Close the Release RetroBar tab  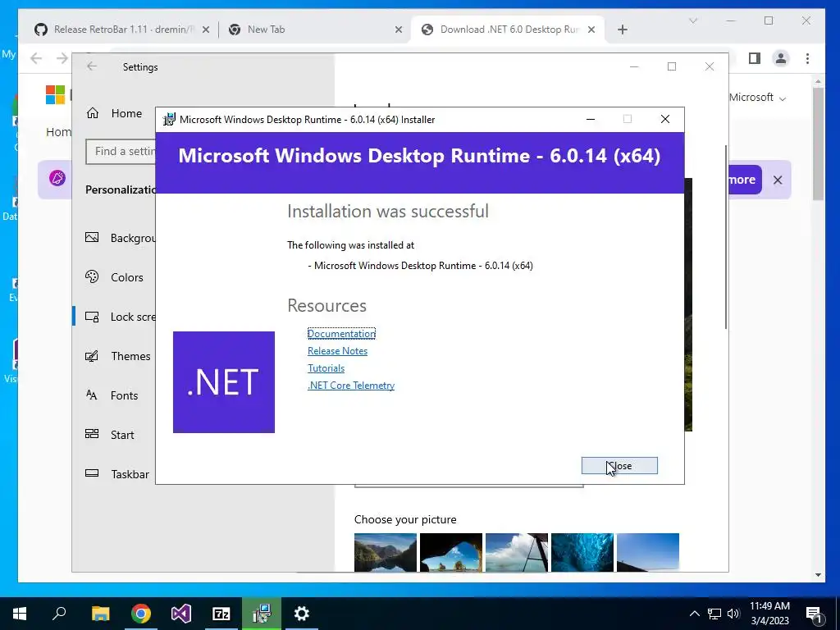[x=206, y=30]
